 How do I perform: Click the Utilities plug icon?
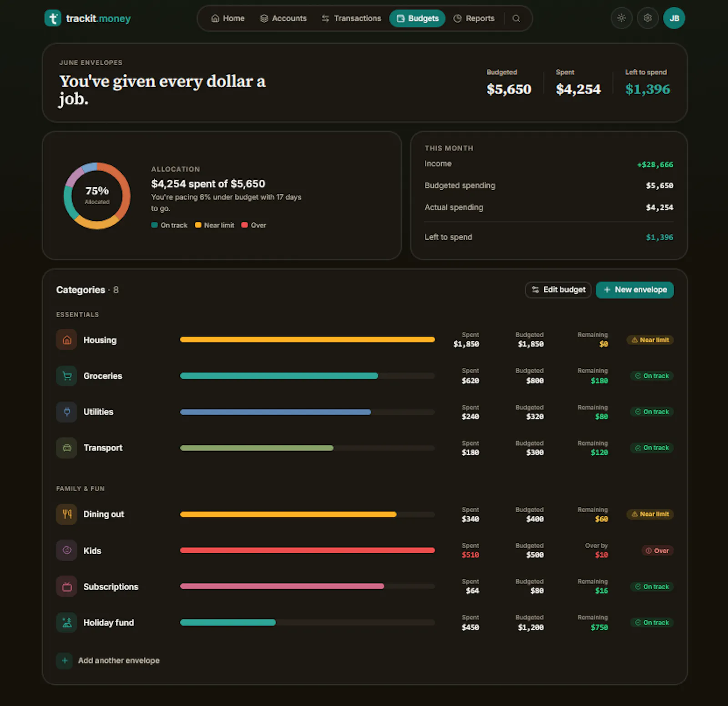pos(66,412)
